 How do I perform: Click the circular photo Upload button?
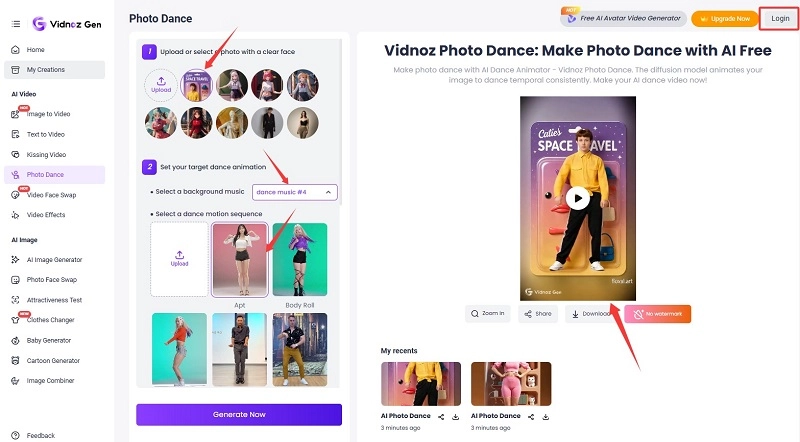161,85
